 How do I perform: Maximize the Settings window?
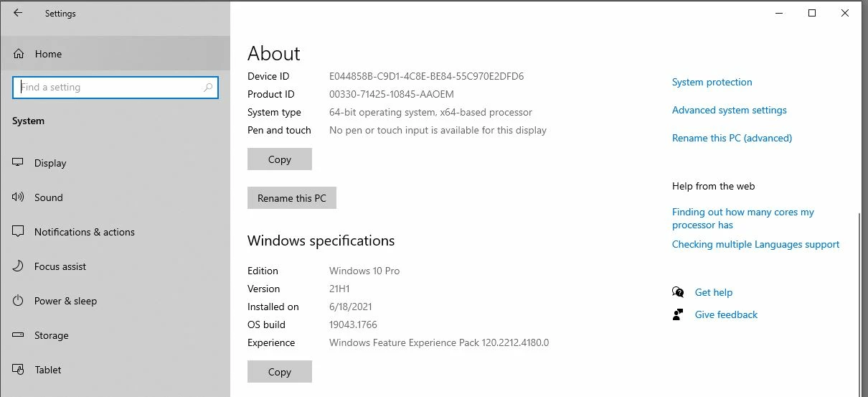(812, 13)
